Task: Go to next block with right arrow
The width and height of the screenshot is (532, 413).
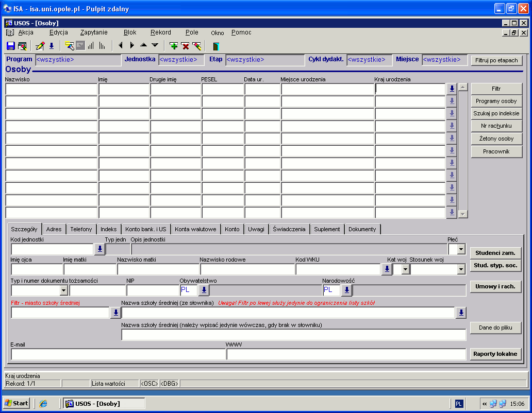Action: 132,45
